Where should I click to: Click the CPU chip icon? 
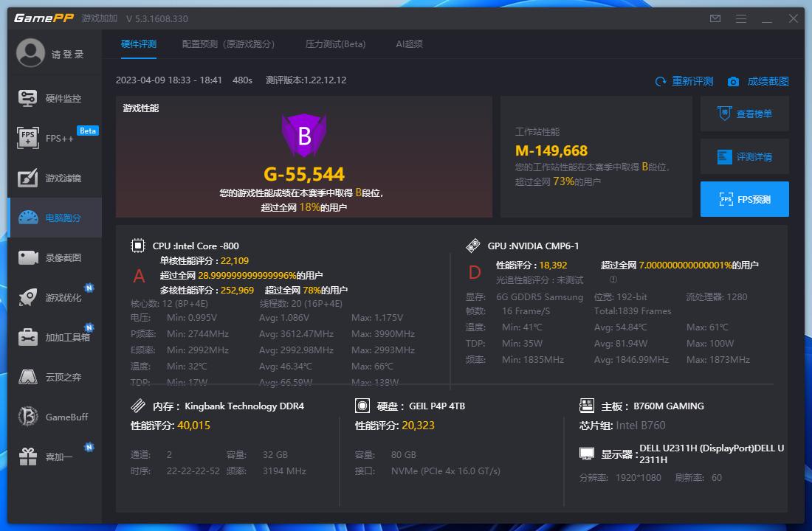click(138, 246)
